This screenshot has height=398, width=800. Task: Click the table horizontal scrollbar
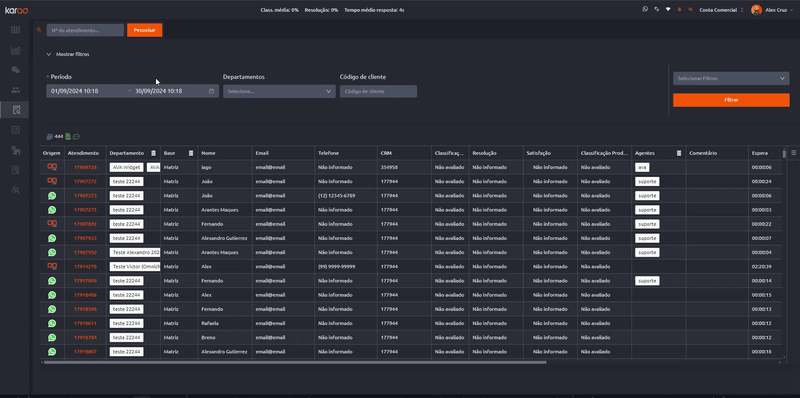(295, 362)
